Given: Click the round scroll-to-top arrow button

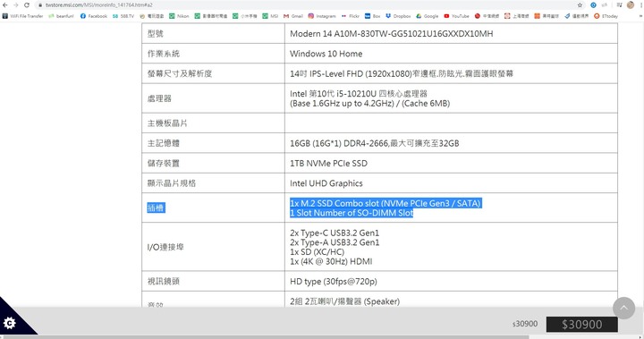Looking at the screenshot, I should (x=624, y=308).
